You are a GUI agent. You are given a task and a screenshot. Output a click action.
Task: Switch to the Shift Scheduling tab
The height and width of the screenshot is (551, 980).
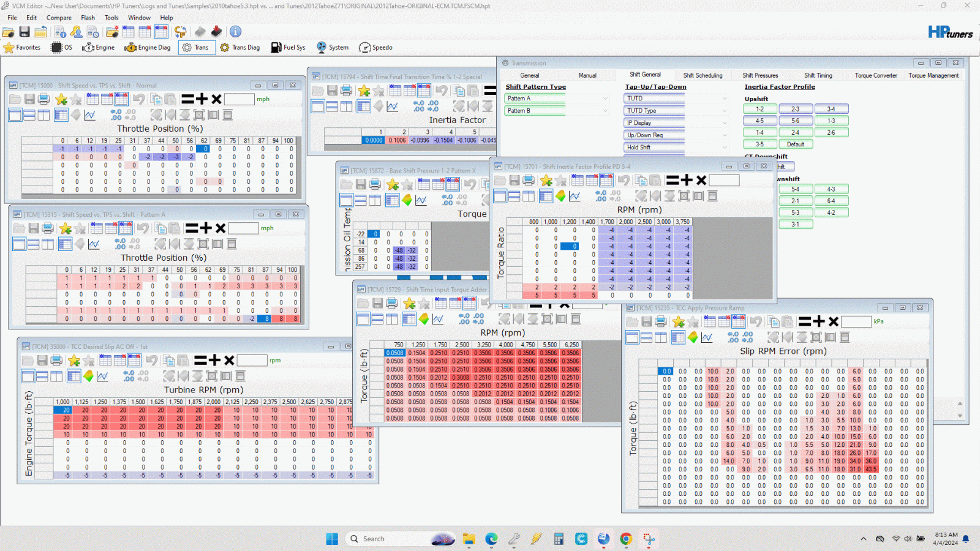coord(703,75)
